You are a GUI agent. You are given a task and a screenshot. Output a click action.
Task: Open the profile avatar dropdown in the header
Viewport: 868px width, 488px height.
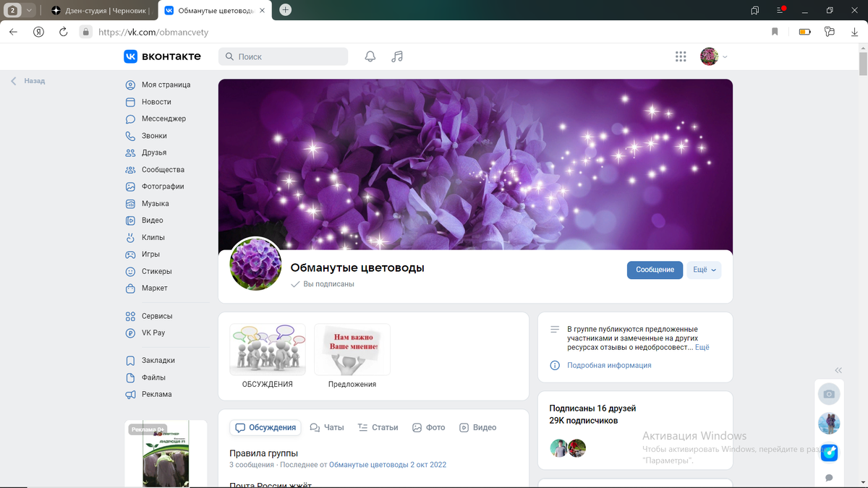tap(710, 56)
